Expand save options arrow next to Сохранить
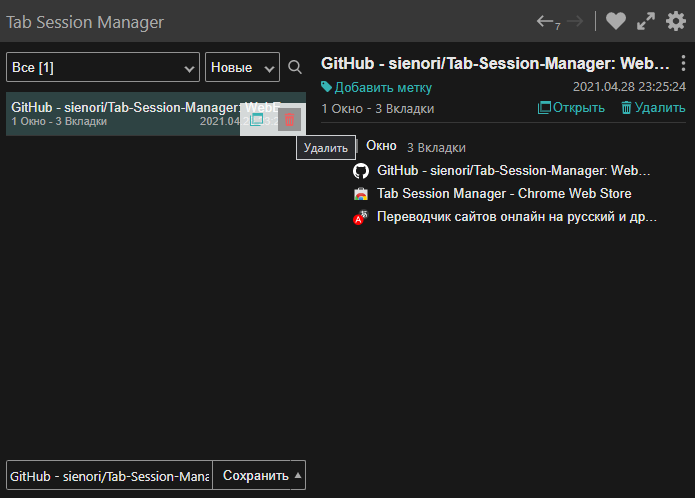The width and height of the screenshot is (695, 498). [x=298, y=475]
